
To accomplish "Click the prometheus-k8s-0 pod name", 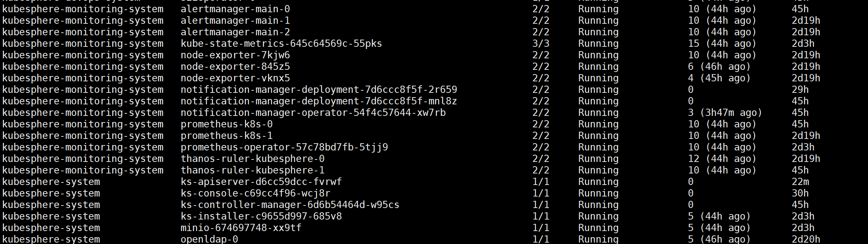I will pos(227,124).
